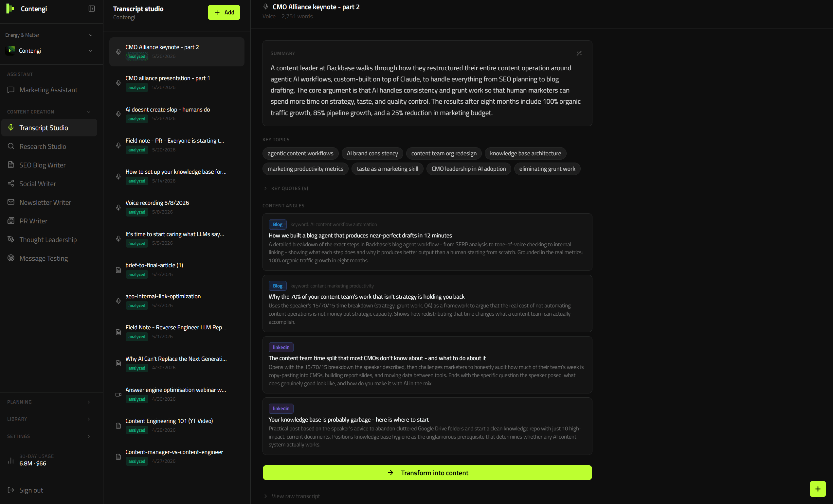The width and height of the screenshot is (833, 504).
Task: Collapse the Content Creation section
Action: coord(49,112)
